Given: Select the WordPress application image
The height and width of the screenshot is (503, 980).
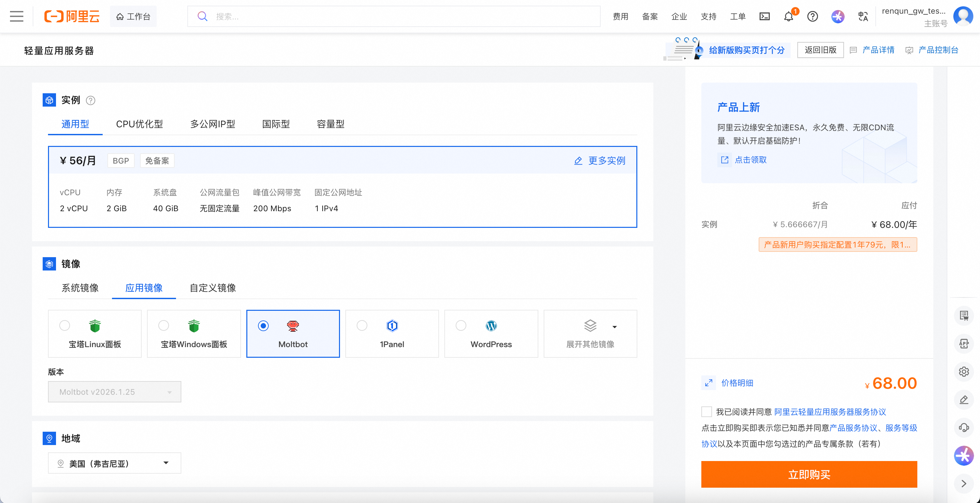Looking at the screenshot, I should pyautogui.click(x=491, y=333).
